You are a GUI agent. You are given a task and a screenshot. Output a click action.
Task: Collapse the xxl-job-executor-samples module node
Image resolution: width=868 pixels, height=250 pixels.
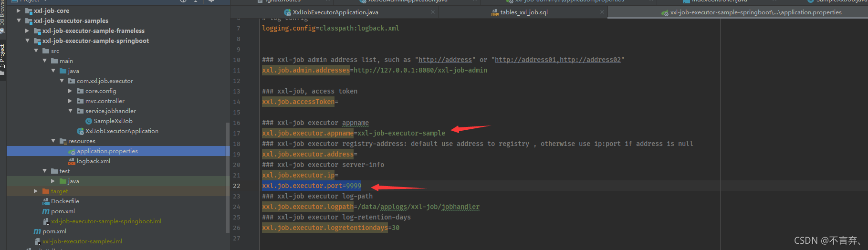click(x=19, y=21)
